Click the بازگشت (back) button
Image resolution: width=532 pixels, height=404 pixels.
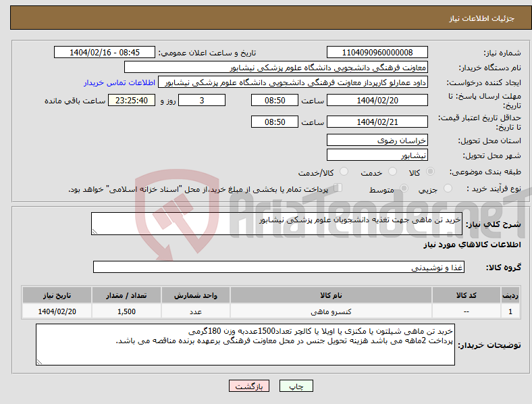click(x=249, y=386)
